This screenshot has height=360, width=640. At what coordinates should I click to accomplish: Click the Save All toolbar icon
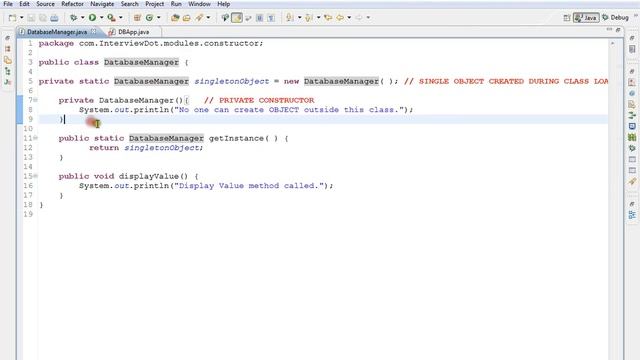(43, 18)
